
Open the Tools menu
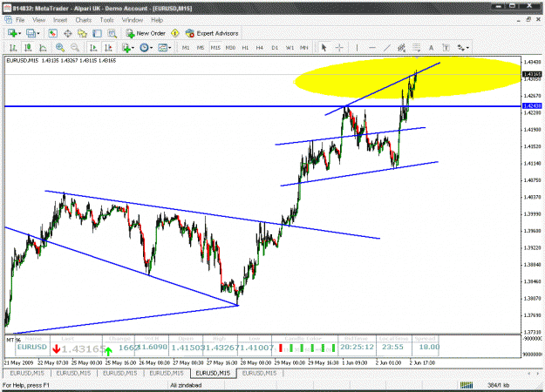point(106,20)
